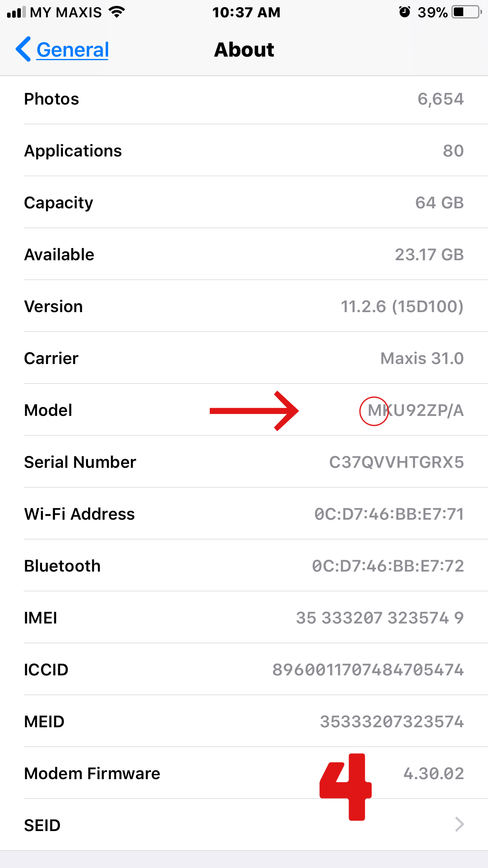The height and width of the screenshot is (868, 488).
Task: Click the red arrow annotation
Action: click(x=254, y=411)
